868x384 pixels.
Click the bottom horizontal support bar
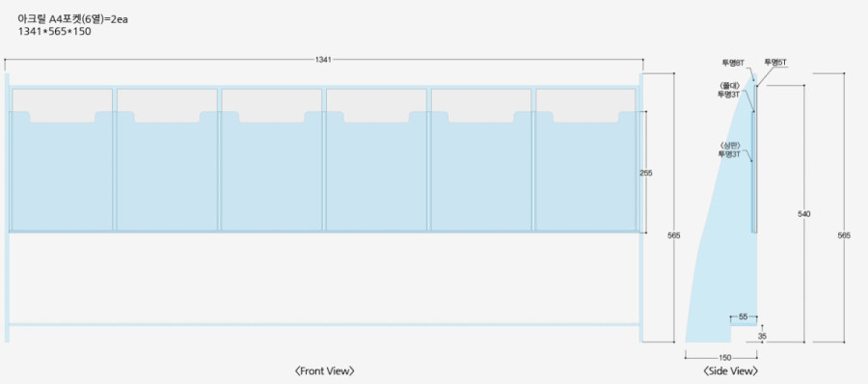324,324
